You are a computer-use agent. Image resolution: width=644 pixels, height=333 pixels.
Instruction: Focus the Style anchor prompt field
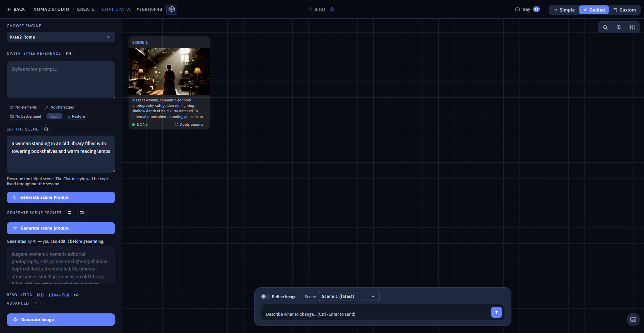(61, 80)
